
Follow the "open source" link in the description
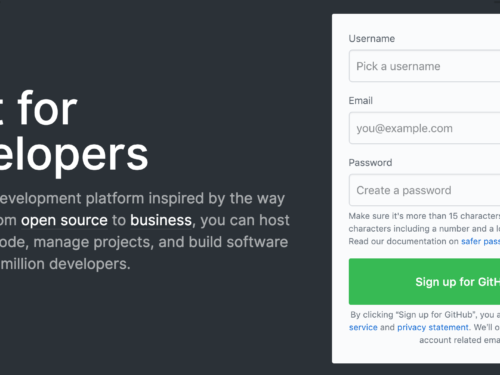[64, 220]
